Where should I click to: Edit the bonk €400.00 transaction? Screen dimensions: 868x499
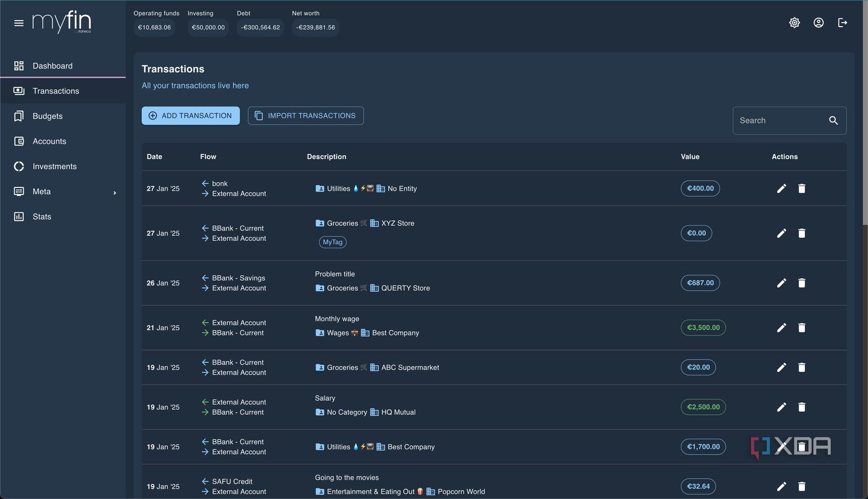click(781, 189)
